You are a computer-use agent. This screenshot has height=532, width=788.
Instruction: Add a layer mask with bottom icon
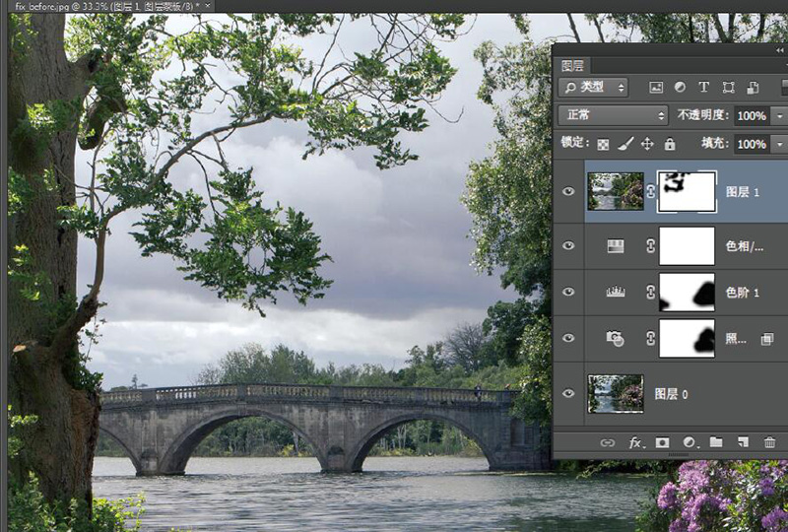click(x=662, y=442)
